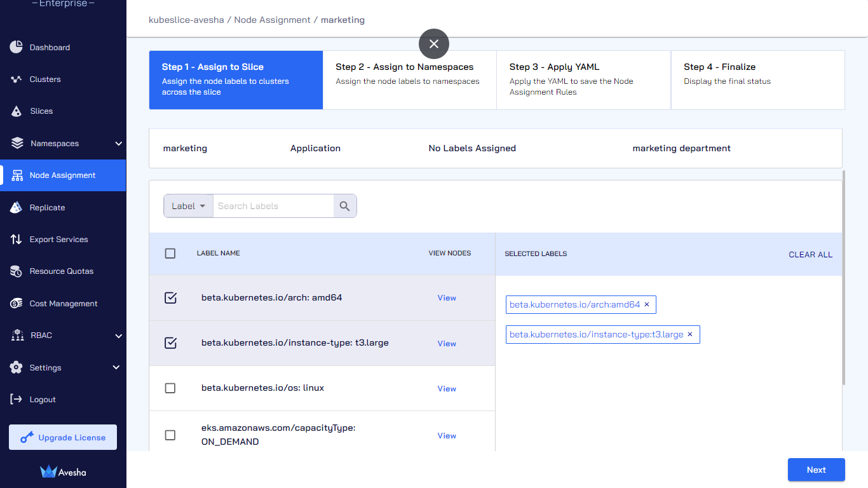Click the Export Services arrows icon
Screen dimensions: 868x488
coord(17,240)
